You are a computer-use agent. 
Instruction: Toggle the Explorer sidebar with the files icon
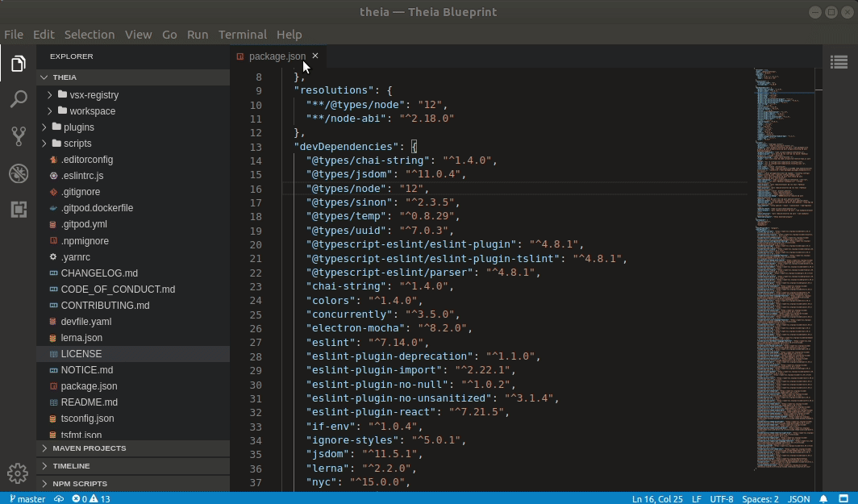tap(18, 62)
